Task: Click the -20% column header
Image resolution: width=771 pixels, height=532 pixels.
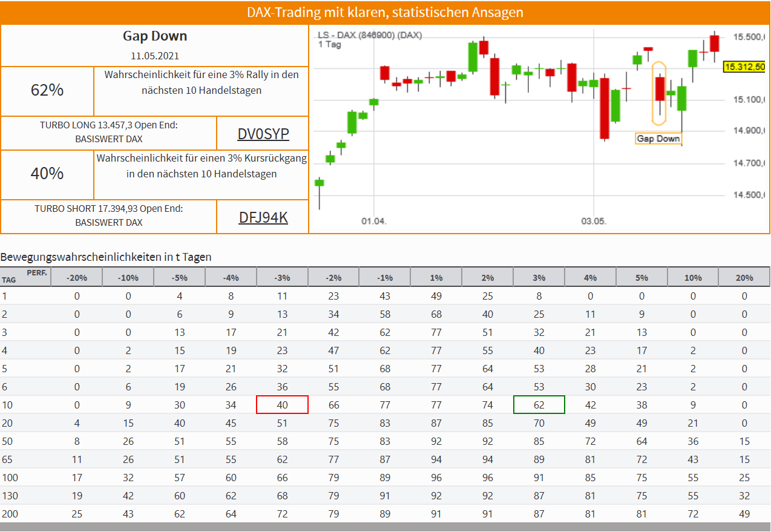Action: tap(77, 277)
